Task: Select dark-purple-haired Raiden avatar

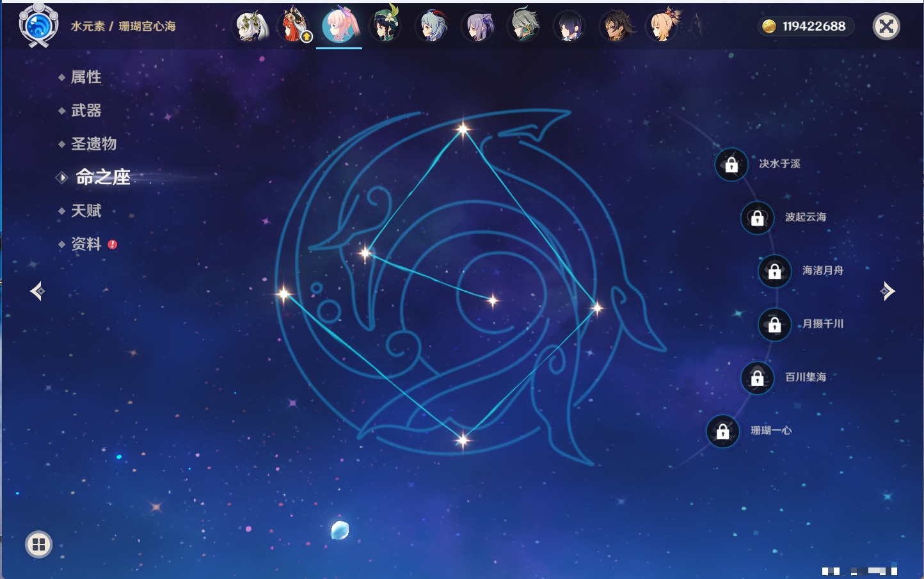Action: coord(570,26)
